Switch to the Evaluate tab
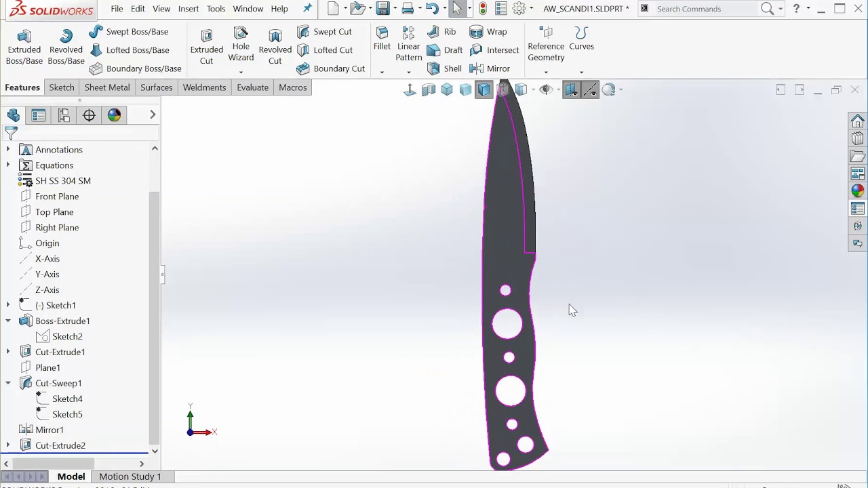The width and height of the screenshot is (868, 488). click(x=253, y=87)
